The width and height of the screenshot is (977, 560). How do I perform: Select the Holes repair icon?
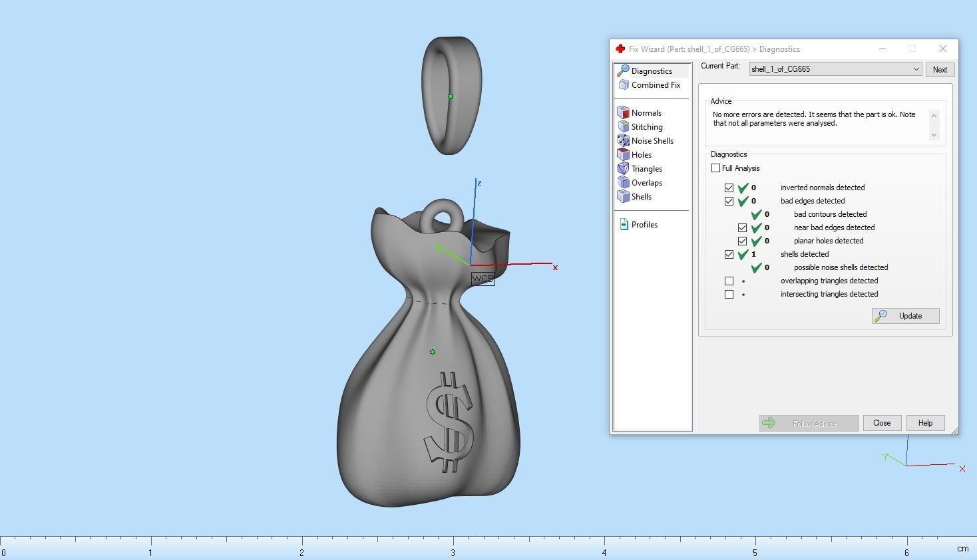[x=624, y=155]
